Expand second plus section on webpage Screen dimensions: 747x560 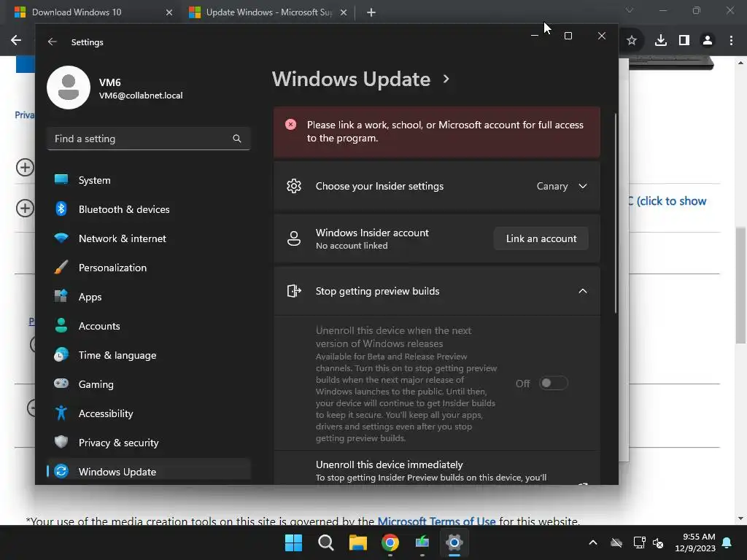[x=25, y=208]
